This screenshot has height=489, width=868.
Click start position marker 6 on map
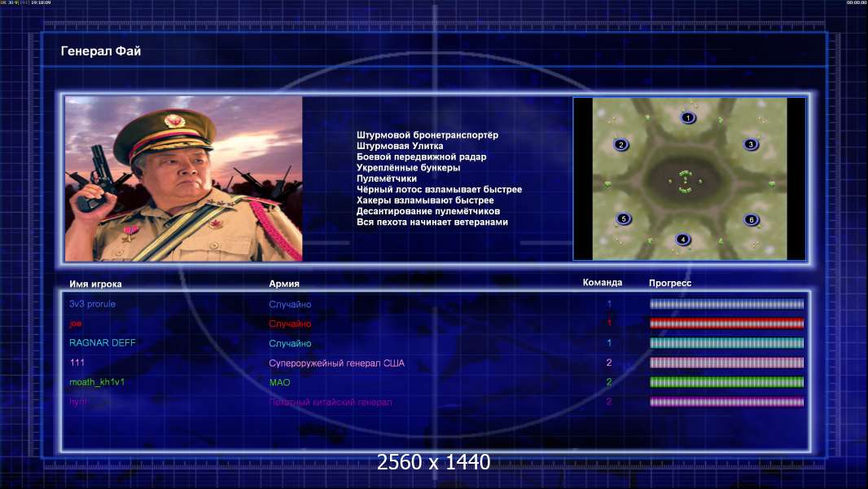tap(752, 219)
